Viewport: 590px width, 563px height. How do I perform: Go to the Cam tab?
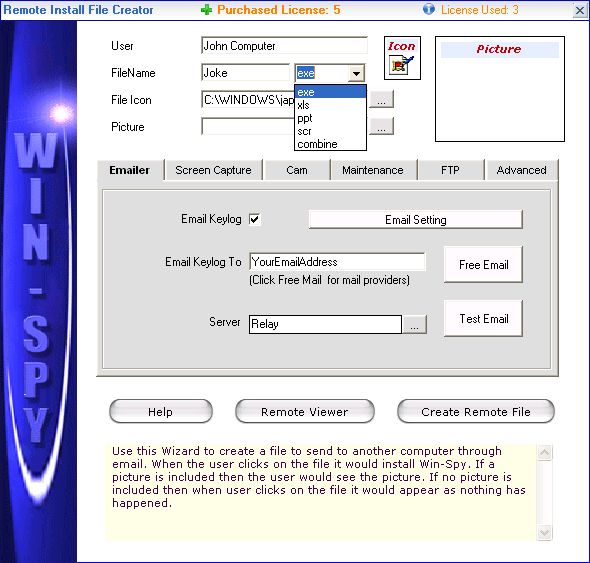(297, 170)
